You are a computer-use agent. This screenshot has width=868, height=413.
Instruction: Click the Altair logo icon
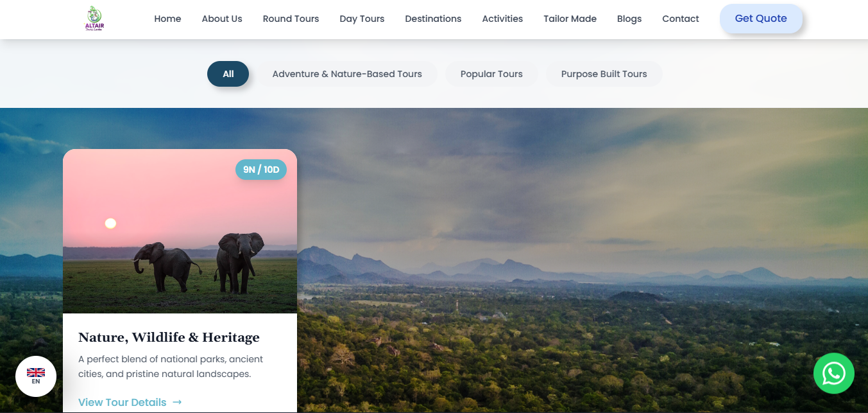coord(94,19)
